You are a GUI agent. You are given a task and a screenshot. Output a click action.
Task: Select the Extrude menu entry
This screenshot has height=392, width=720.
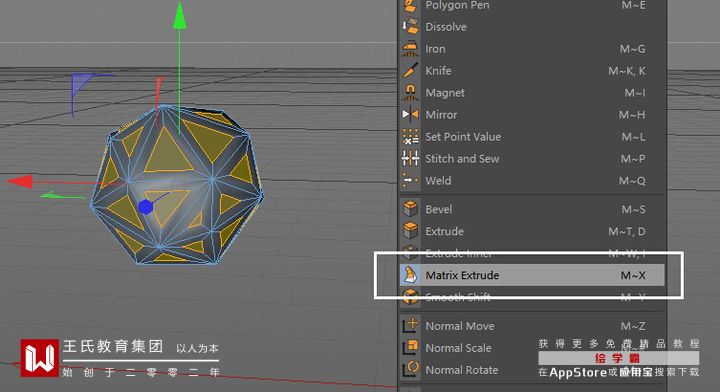(533, 231)
